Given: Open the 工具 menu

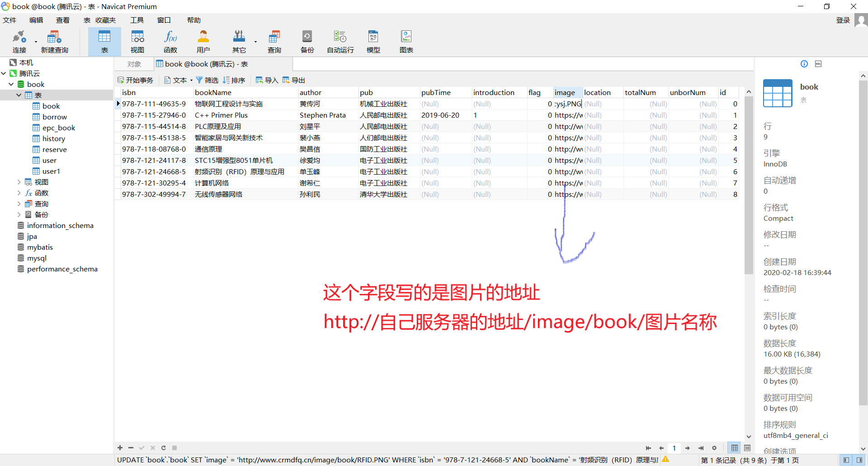Looking at the screenshot, I should pyautogui.click(x=137, y=20).
